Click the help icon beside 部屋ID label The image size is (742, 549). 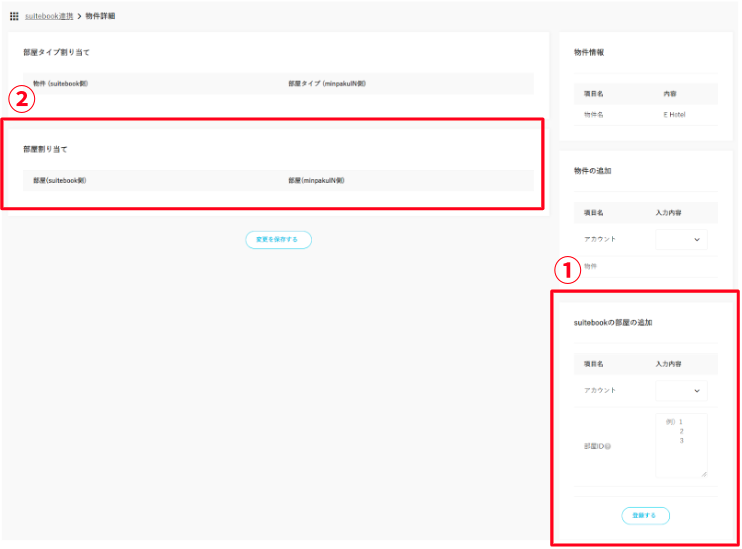tap(609, 446)
